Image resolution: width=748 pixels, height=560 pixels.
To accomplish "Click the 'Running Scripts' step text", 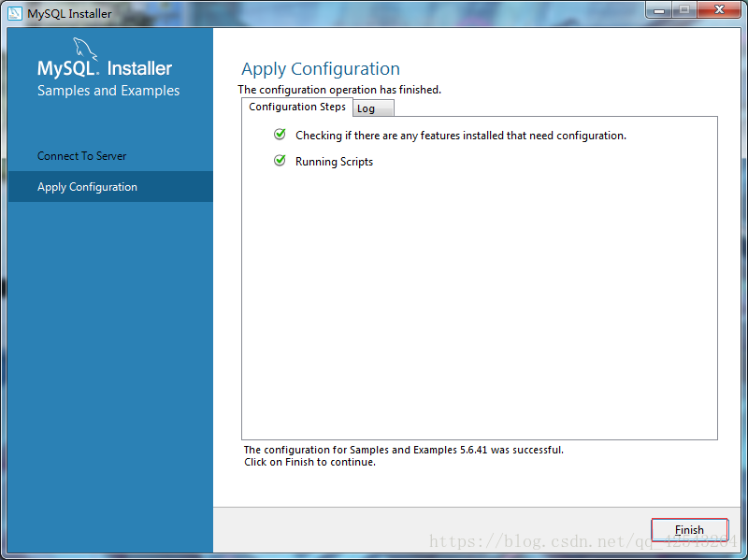I will tap(334, 162).
